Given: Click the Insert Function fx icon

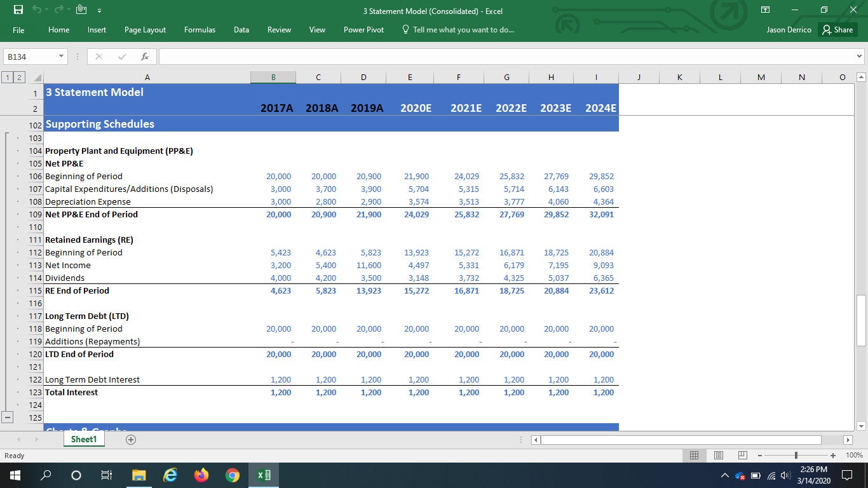Looking at the screenshot, I should (x=145, y=57).
